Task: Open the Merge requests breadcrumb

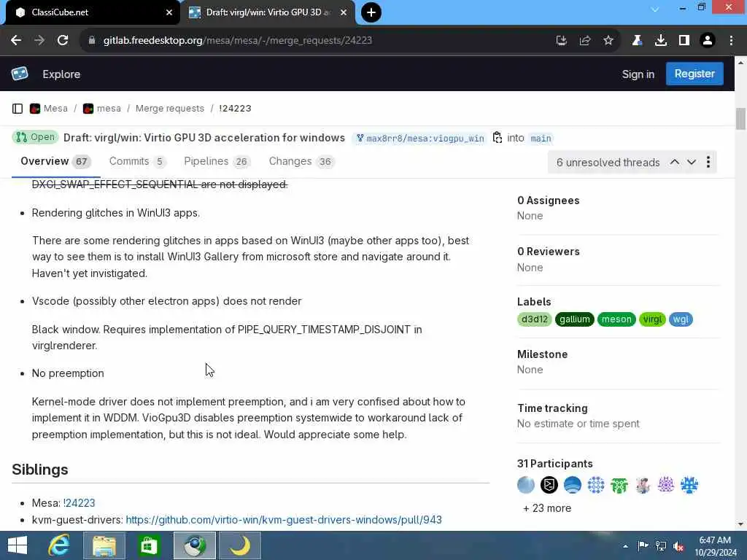Action: point(169,109)
